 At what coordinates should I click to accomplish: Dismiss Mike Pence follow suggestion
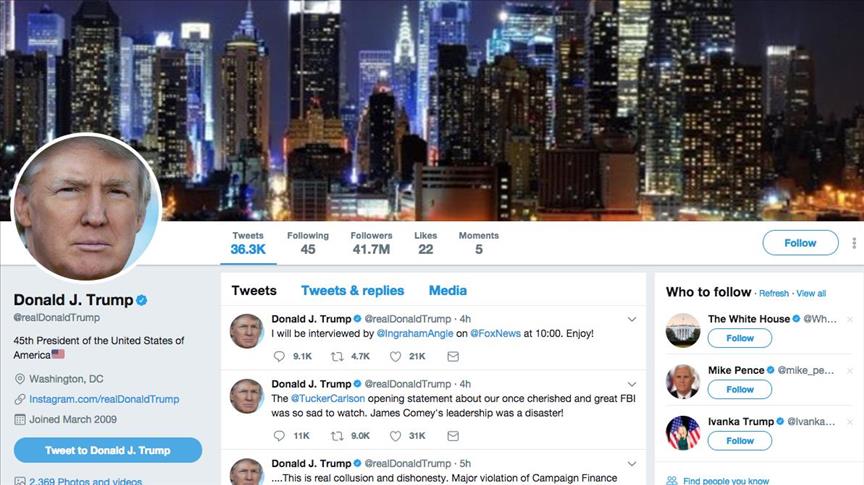coord(850,371)
